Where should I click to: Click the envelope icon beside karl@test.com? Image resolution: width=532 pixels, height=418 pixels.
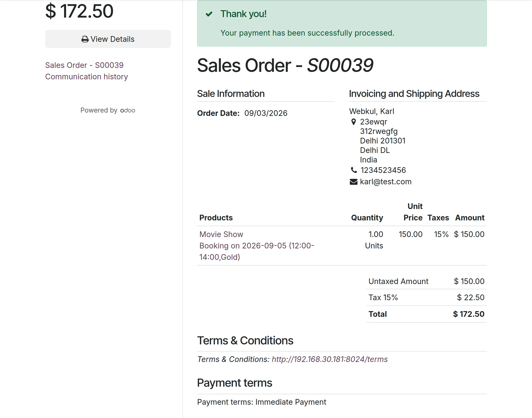click(x=354, y=182)
